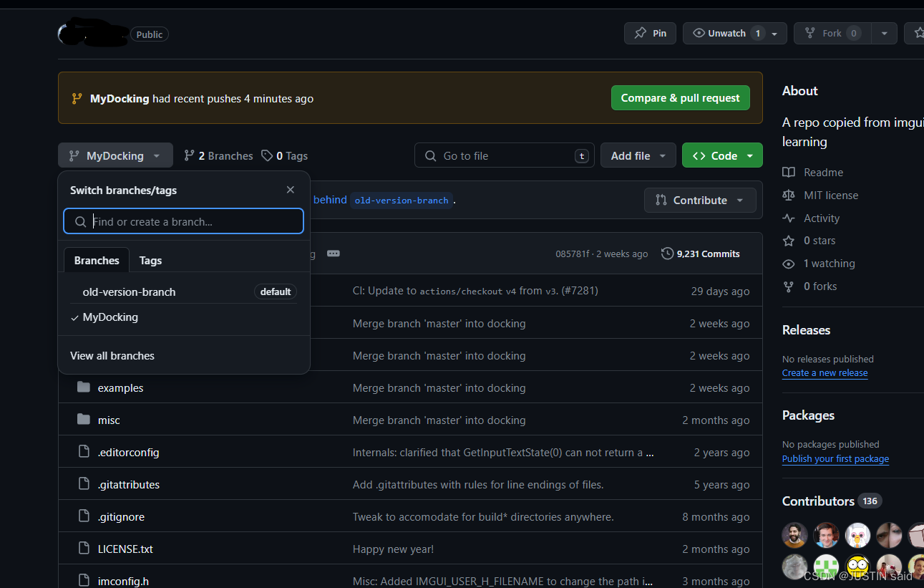Click the LICENSE.txt file icon
Screen dimensions: 924x588
pyautogui.click(x=84, y=549)
